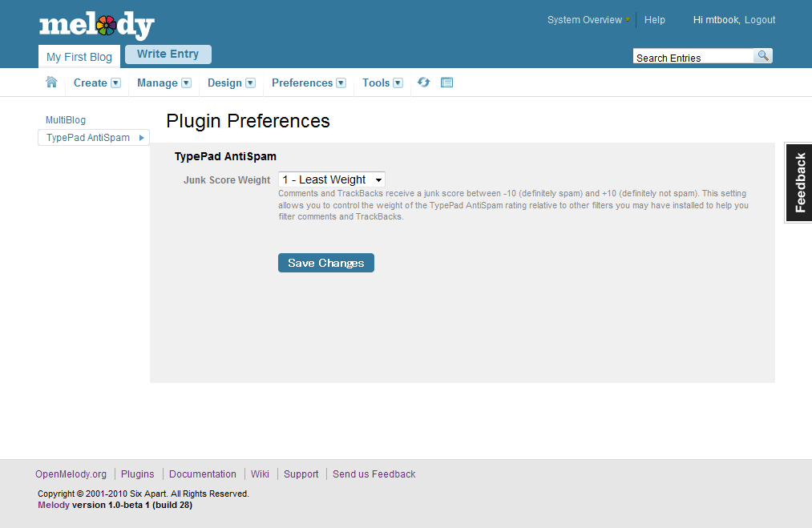Open the Create menu

90,83
